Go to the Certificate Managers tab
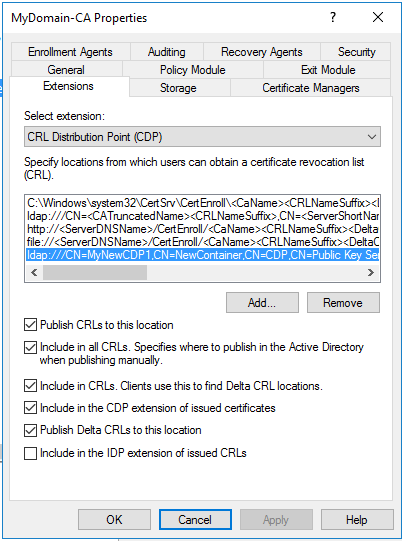This screenshot has width=402, height=541. pos(311,88)
